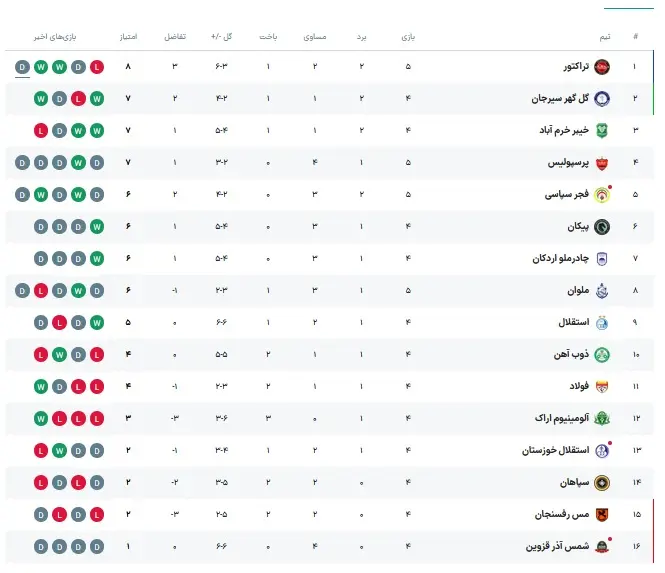Screen dimensions: 665x573
Task: Click the Persepolis club crest icon
Action: [602, 163]
